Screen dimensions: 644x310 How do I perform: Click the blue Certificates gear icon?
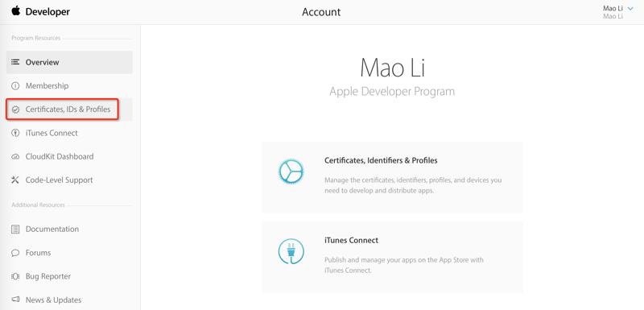click(x=291, y=172)
